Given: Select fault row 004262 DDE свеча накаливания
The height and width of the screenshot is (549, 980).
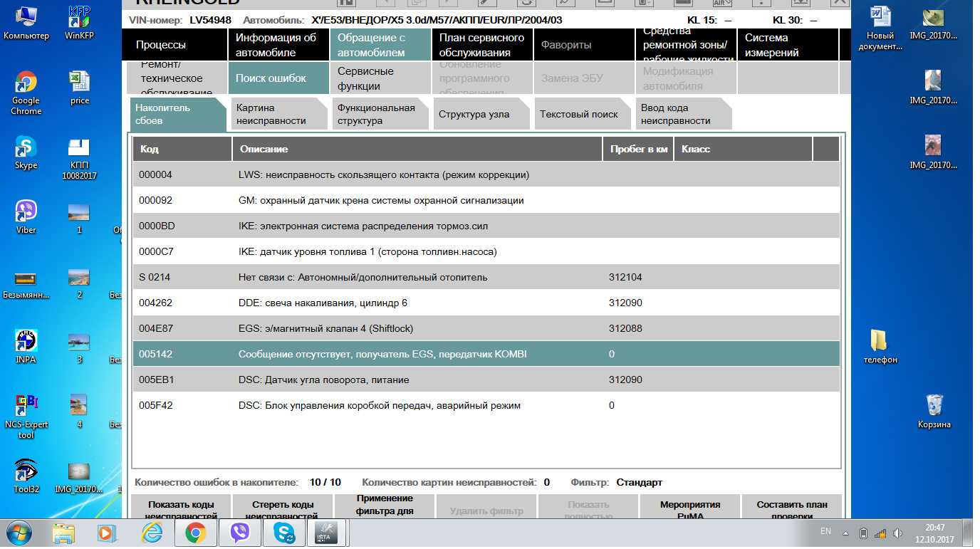Looking at the screenshot, I should click(x=486, y=303).
